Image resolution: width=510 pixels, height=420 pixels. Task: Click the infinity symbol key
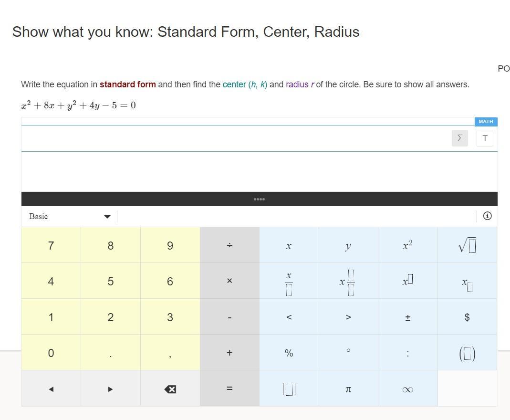(x=407, y=389)
